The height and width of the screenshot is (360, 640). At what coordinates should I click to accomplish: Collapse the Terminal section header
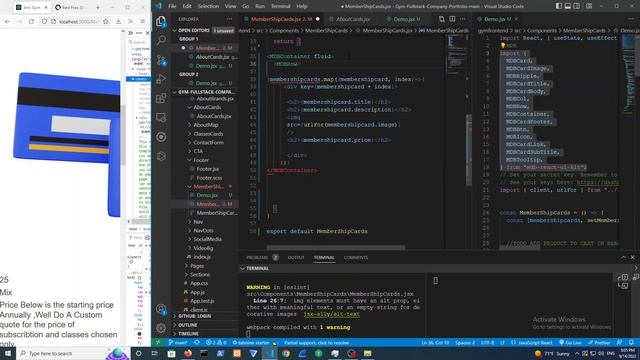click(x=257, y=268)
